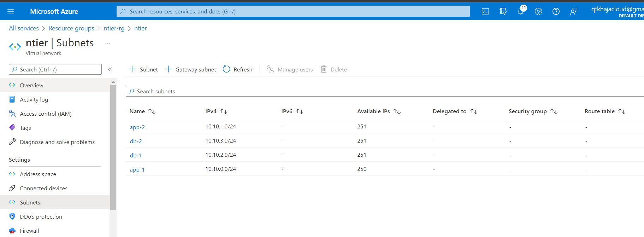Click the 10.10.3.0/24 IPv4 cell
The width and height of the screenshot is (644, 237).
(221, 141)
